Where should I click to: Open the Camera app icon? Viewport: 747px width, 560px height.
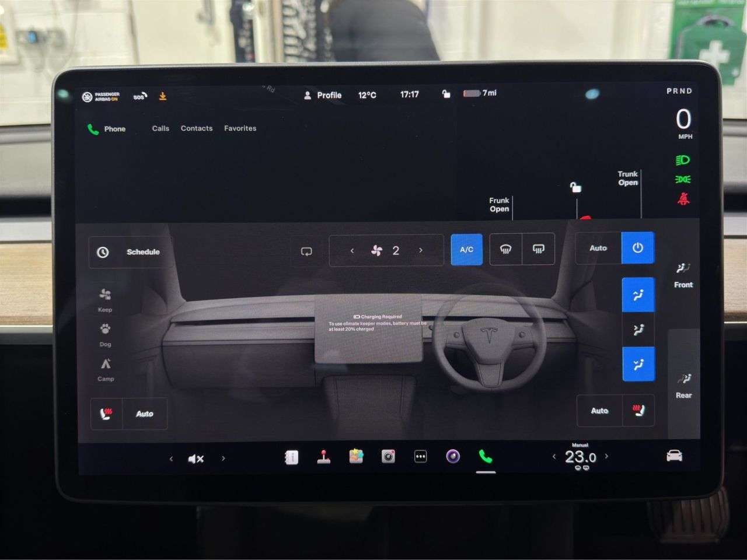[387, 457]
